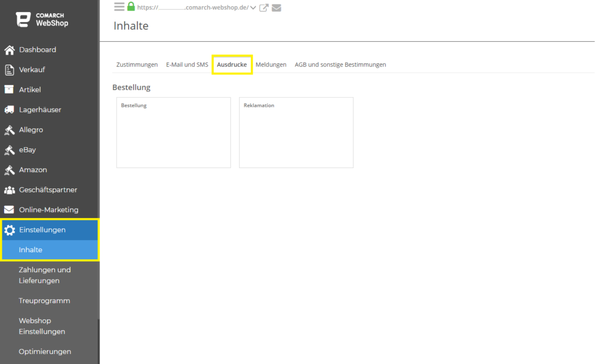596x364 pixels.
Task: Click the Amazon gavel icon
Action: pos(9,170)
